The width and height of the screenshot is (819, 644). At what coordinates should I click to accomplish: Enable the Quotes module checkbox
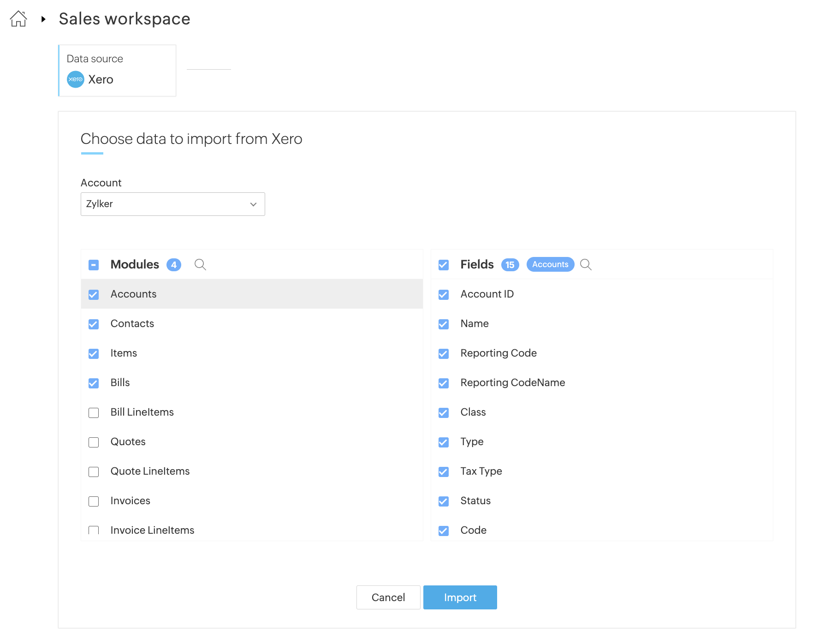94,442
